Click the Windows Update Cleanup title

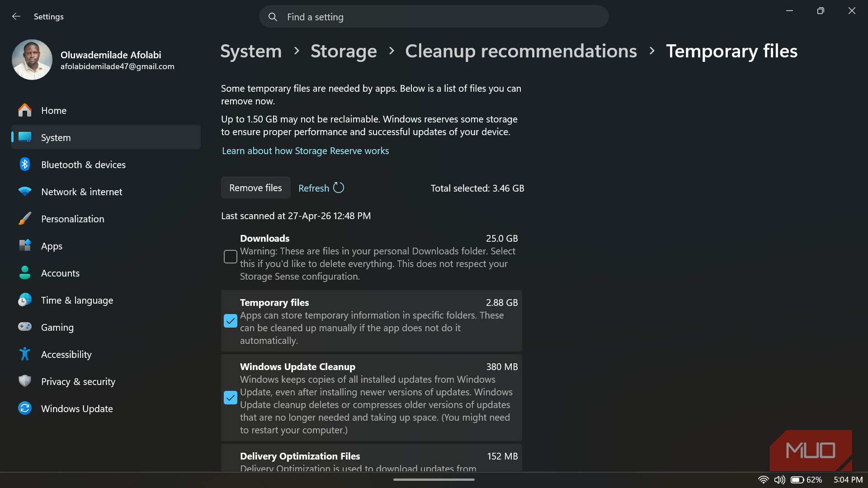[x=297, y=367]
